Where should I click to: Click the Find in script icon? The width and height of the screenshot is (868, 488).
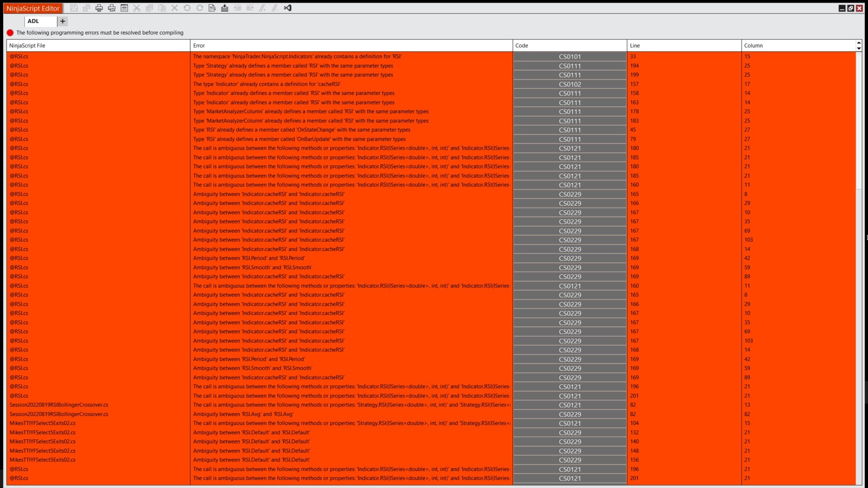(212, 8)
